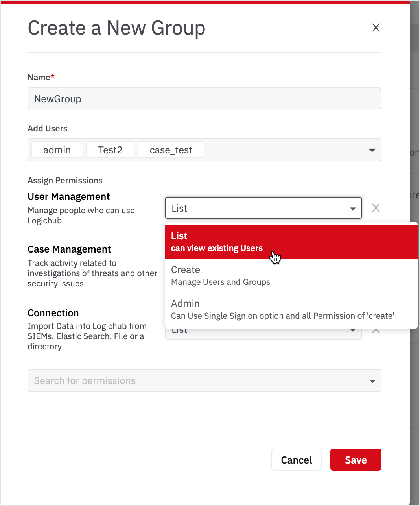Screen dimensions: 420x506
Task: Choose the List permission option
Action: [x=291, y=242]
